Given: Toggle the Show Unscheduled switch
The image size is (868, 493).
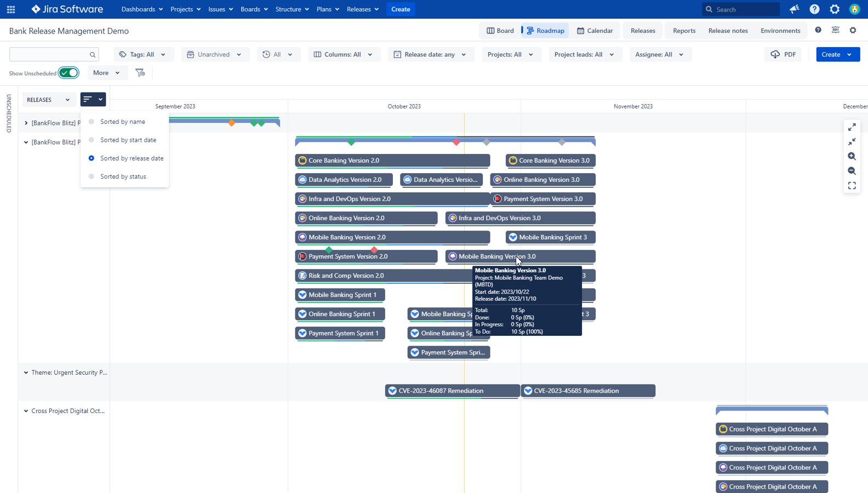Looking at the screenshot, I should click(68, 73).
